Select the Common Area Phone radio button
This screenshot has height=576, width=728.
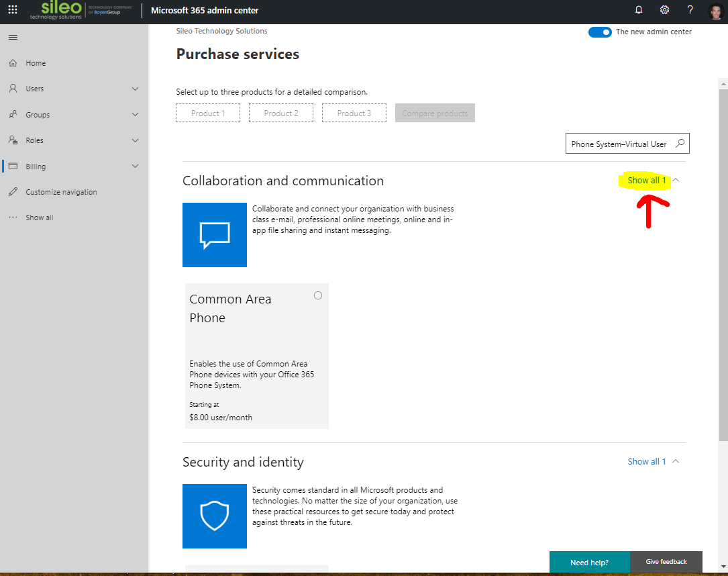[x=318, y=295]
